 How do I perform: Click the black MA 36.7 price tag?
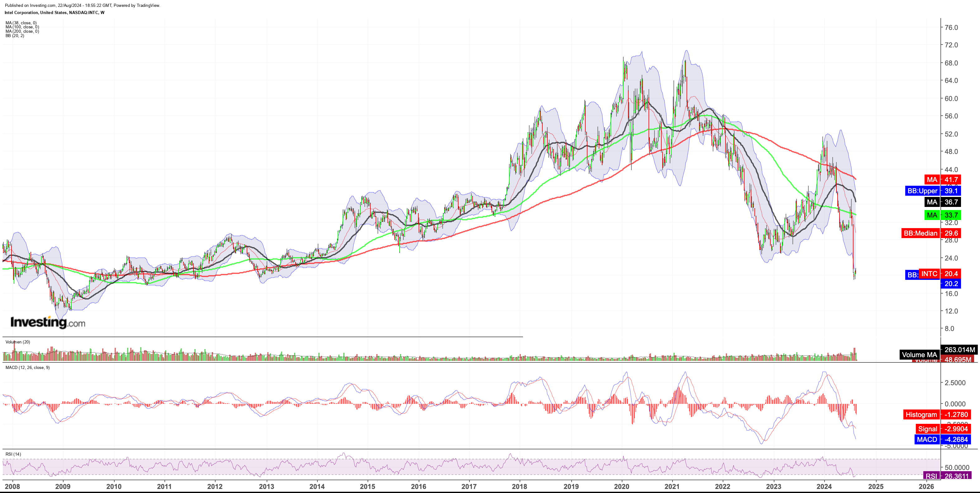(943, 202)
